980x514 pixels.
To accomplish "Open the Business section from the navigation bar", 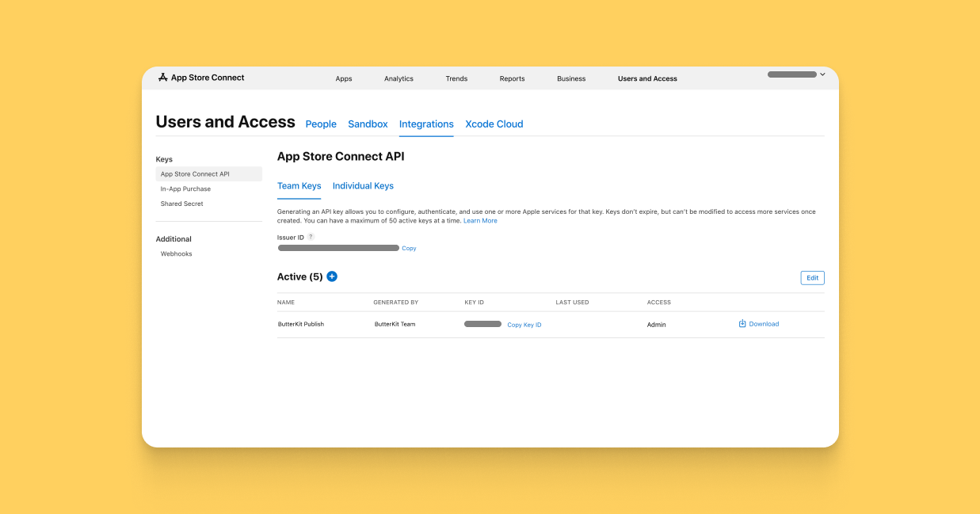I will click(x=571, y=78).
